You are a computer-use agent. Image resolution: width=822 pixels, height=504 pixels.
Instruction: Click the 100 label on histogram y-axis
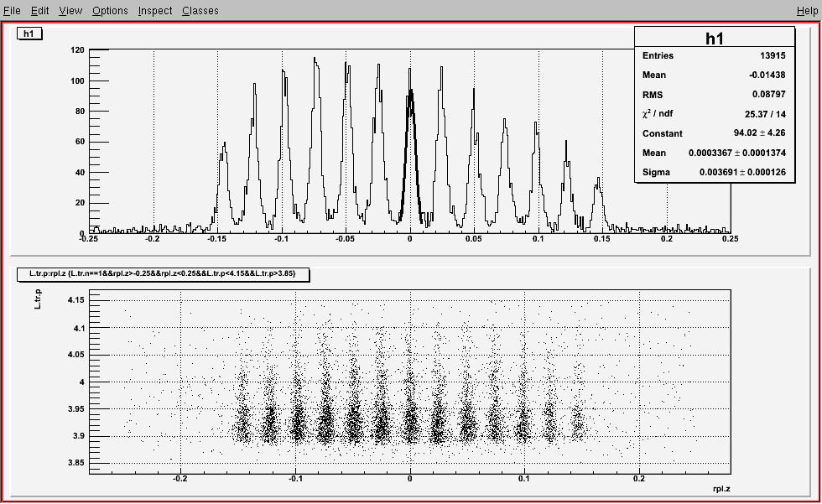point(77,81)
